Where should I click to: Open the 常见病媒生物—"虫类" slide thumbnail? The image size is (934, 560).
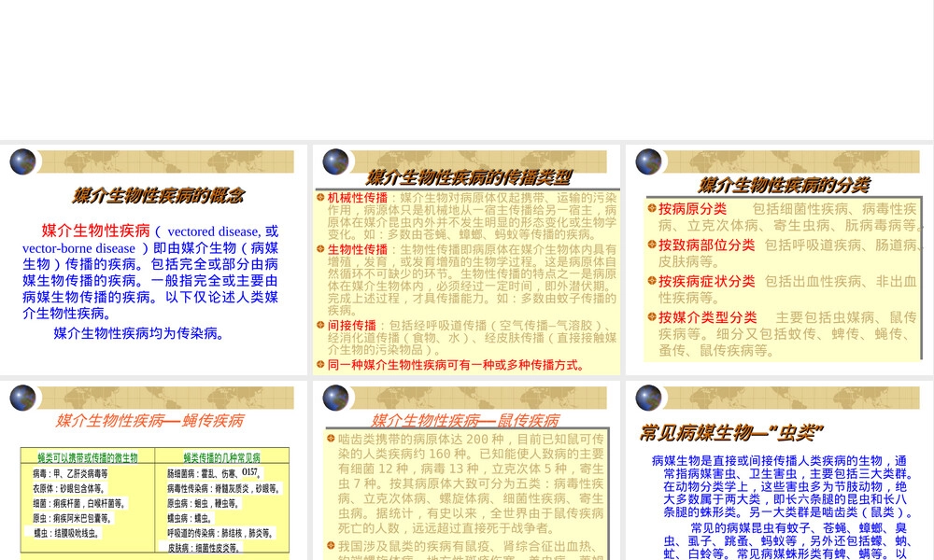point(779,470)
